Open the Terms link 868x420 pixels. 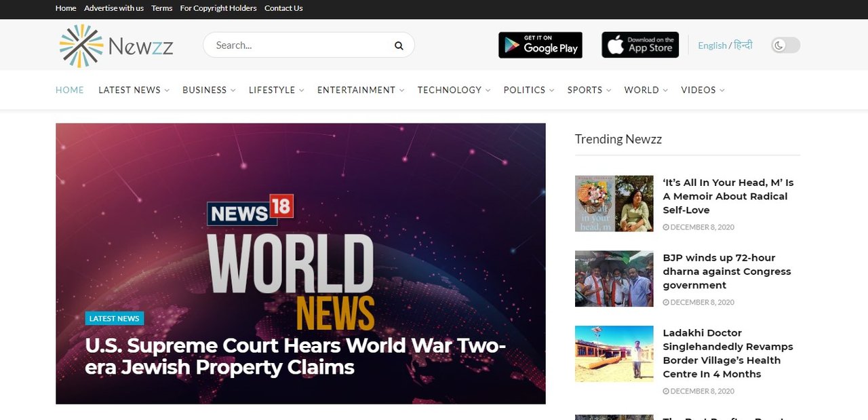click(161, 8)
